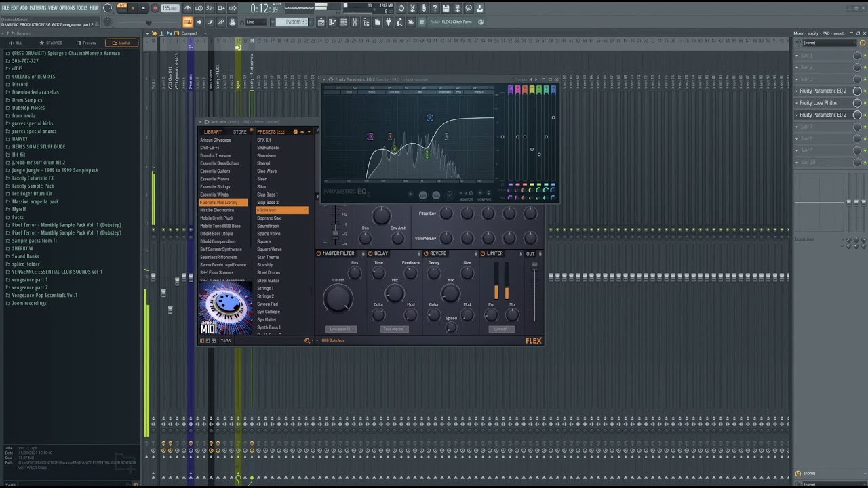Click the metronome icon in toolbar
This screenshot has height=488, width=868.
click(188, 8)
